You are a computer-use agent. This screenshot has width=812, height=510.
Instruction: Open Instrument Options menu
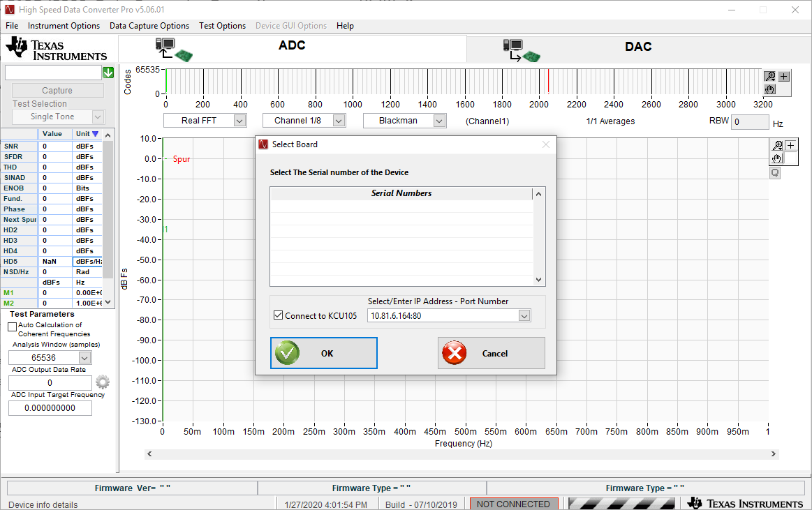(x=64, y=26)
